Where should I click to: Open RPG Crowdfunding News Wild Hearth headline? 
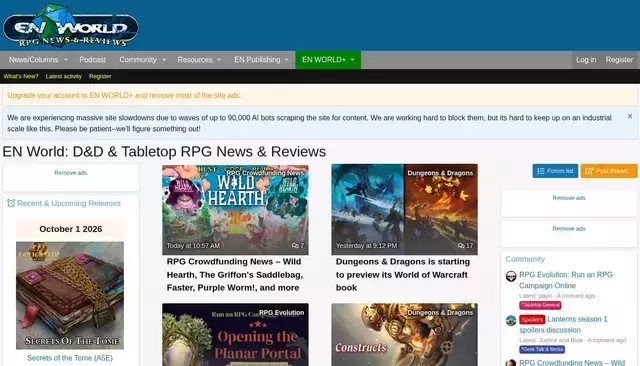(235, 275)
